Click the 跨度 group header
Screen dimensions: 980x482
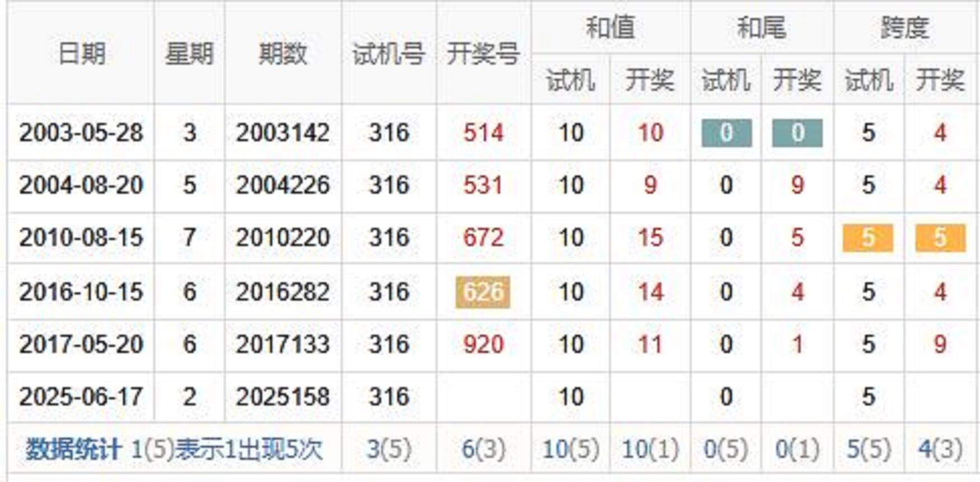click(905, 27)
